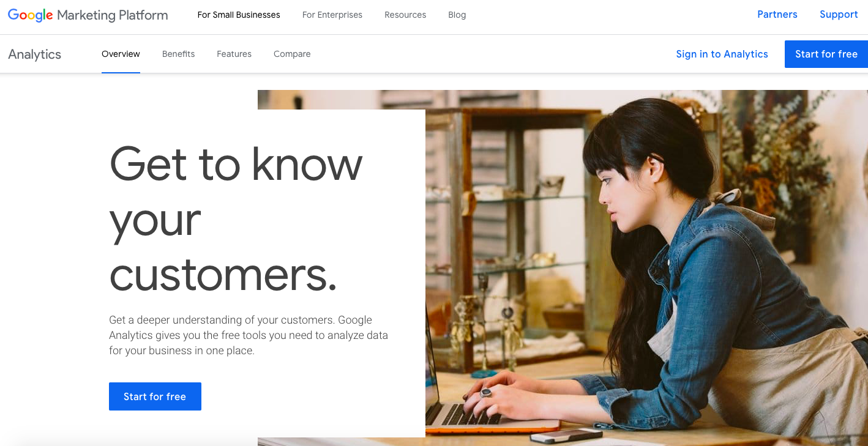
Task: Click the smartphone lying on the table in photo
Action: coord(558,436)
